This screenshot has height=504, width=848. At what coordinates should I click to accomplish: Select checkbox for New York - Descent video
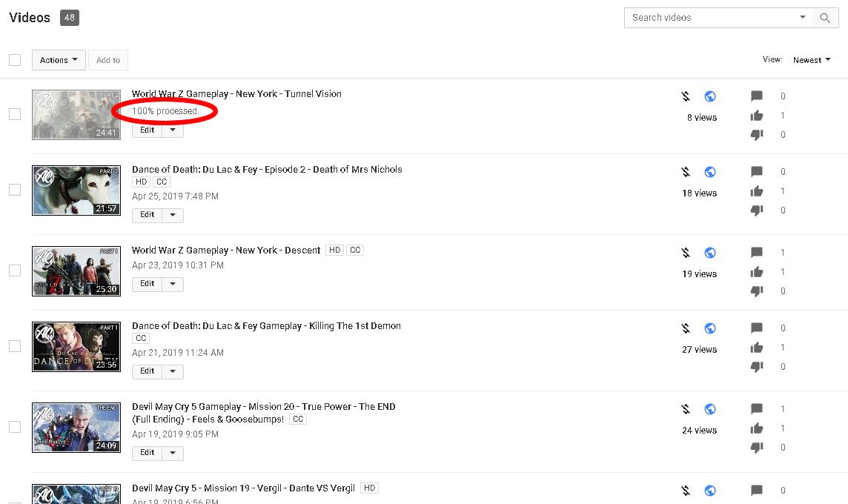pos(15,271)
